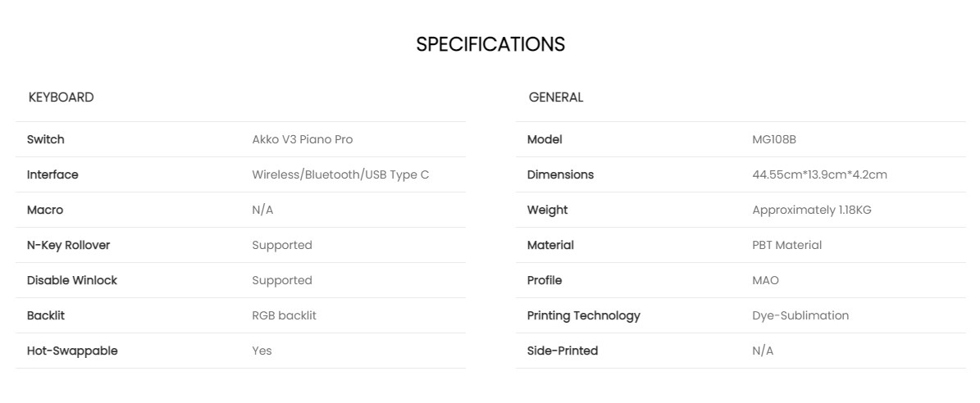Click the Akko V3 Piano Pro value
Image resolution: width=980 pixels, height=403 pixels.
coord(302,139)
